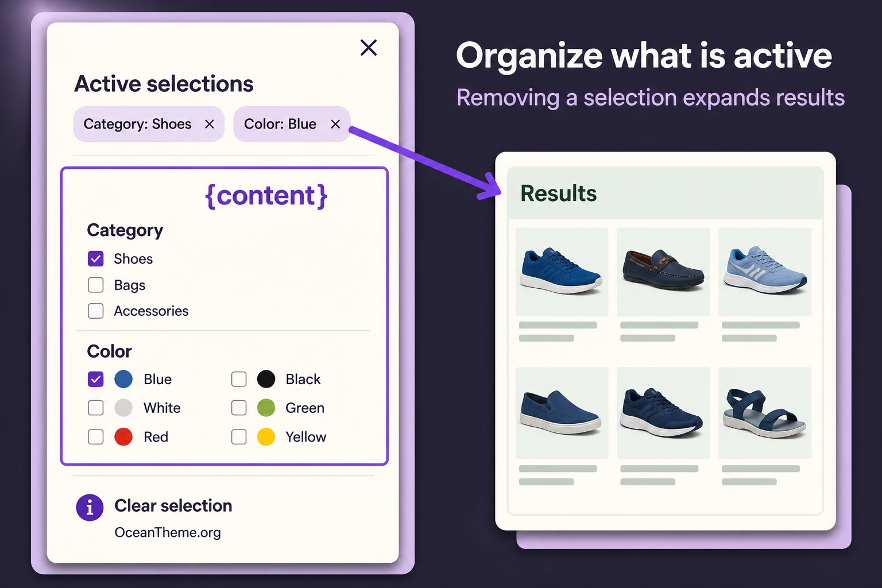This screenshot has height=588, width=882.
Task: Uncheck the Blue color checkbox
Action: click(x=96, y=380)
